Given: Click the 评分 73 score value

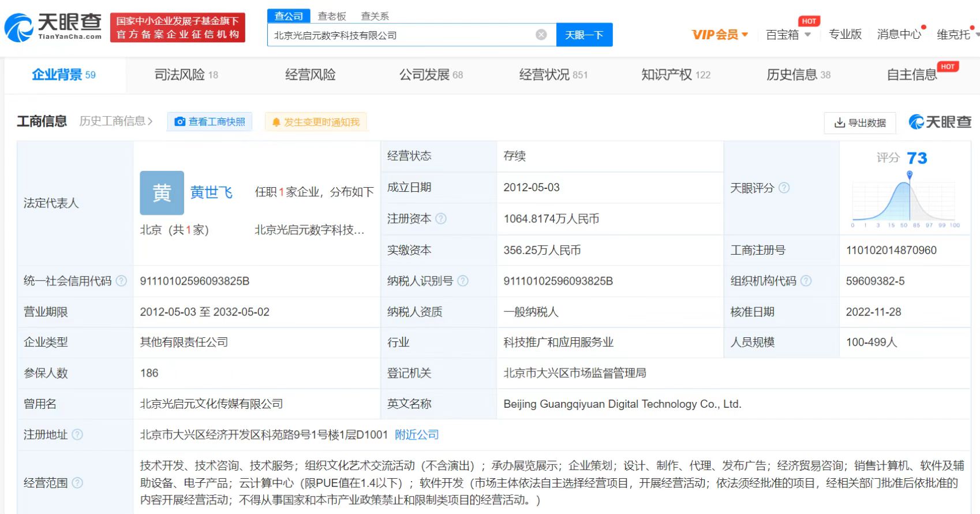Looking at the screenshot, I should [x=917, y=158].
